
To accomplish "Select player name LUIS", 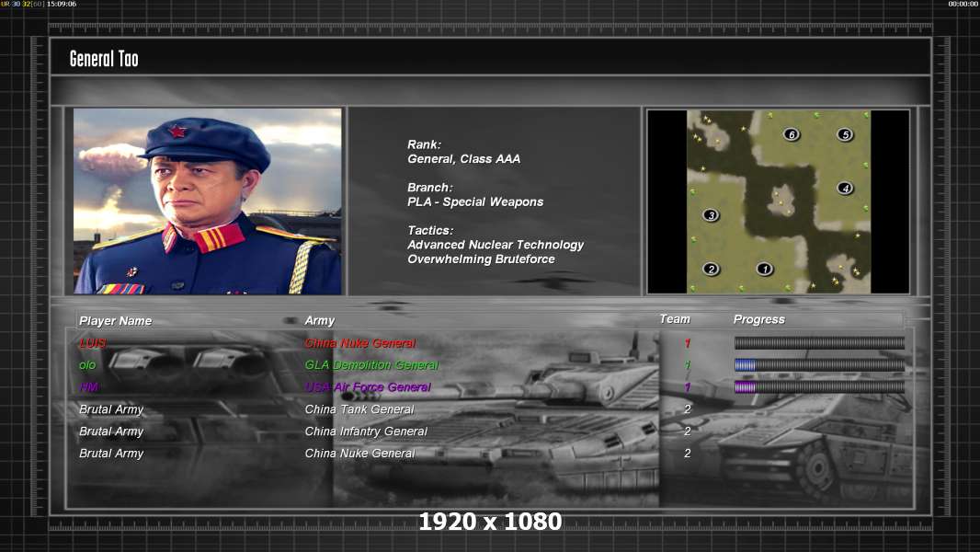I will [x=93, y=343].
